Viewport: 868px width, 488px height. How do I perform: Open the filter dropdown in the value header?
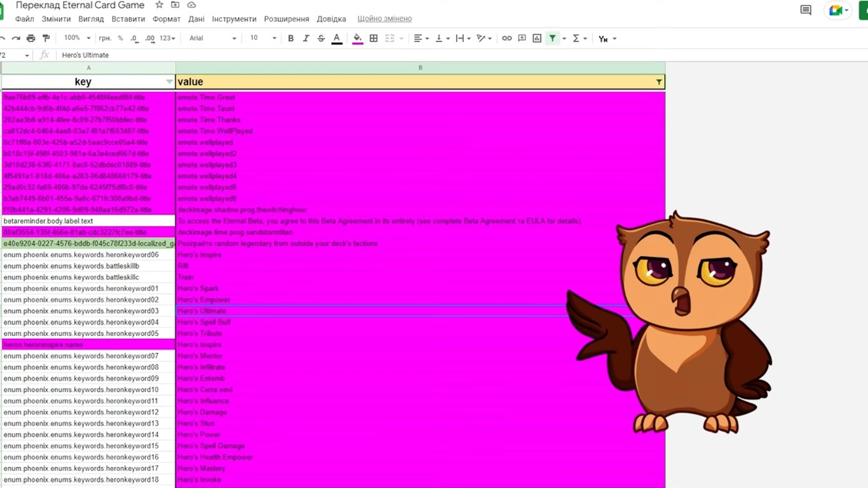[659, 82]
